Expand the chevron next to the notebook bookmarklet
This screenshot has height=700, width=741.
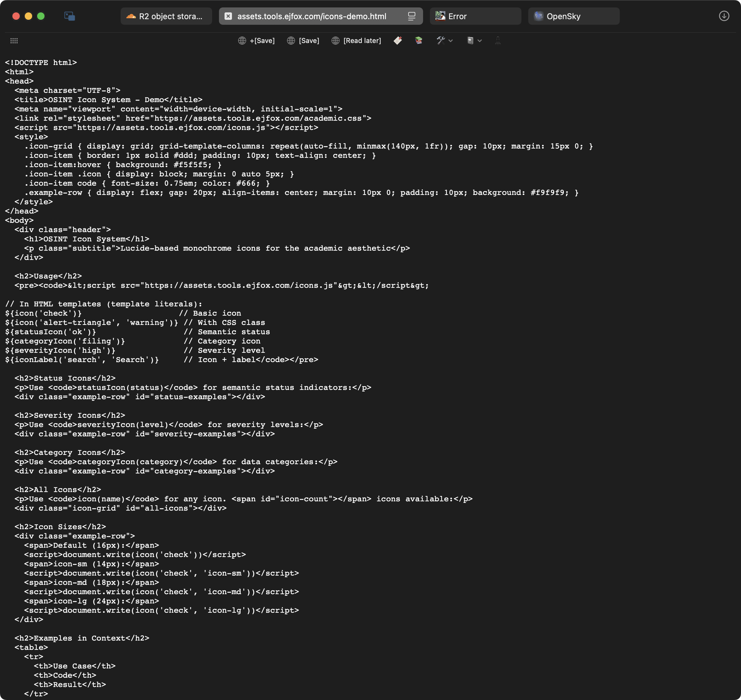tap(480, 41)
